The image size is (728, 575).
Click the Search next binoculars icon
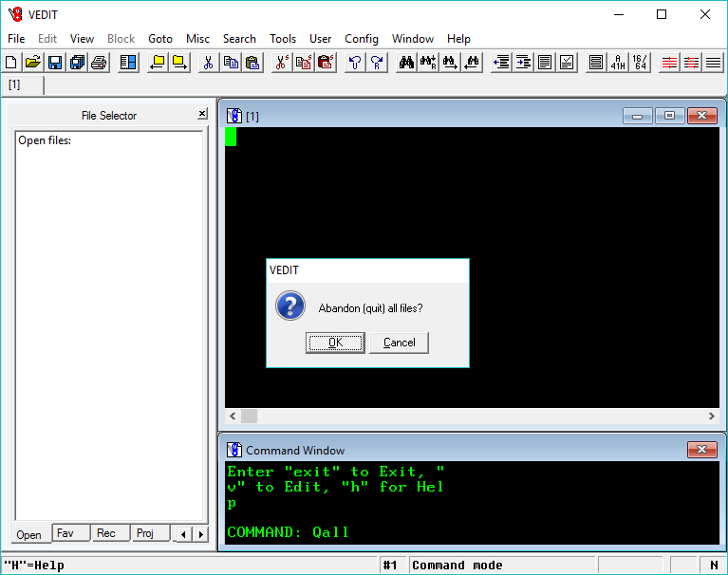pos(450,63)
